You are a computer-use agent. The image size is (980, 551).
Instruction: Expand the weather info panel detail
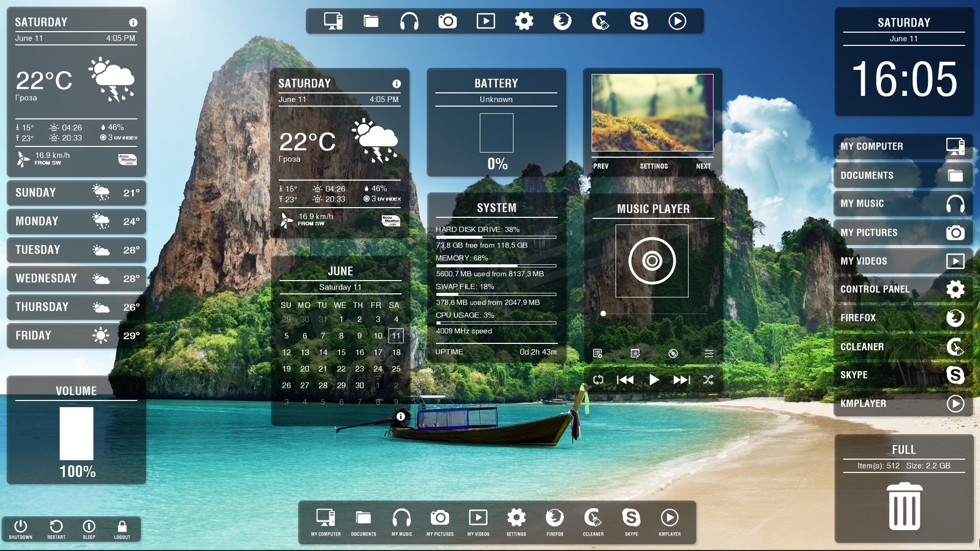(x=133, y=23)
